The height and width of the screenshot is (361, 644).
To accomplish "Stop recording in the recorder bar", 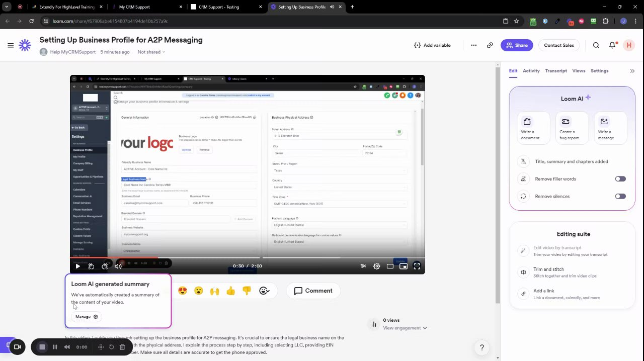I will 42,347.
